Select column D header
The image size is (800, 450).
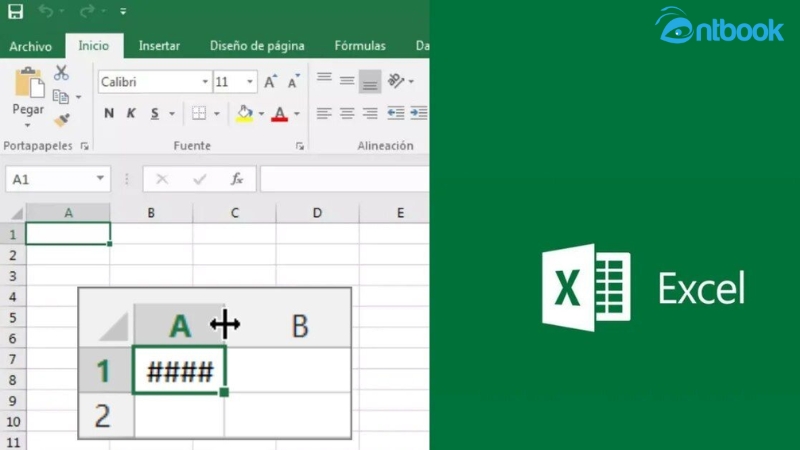(x=317, y=213)
